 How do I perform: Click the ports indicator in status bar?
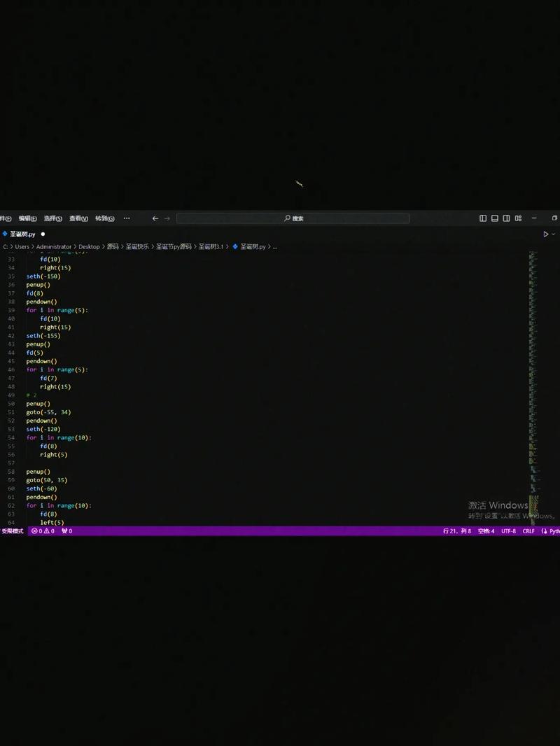coord(67,531)
